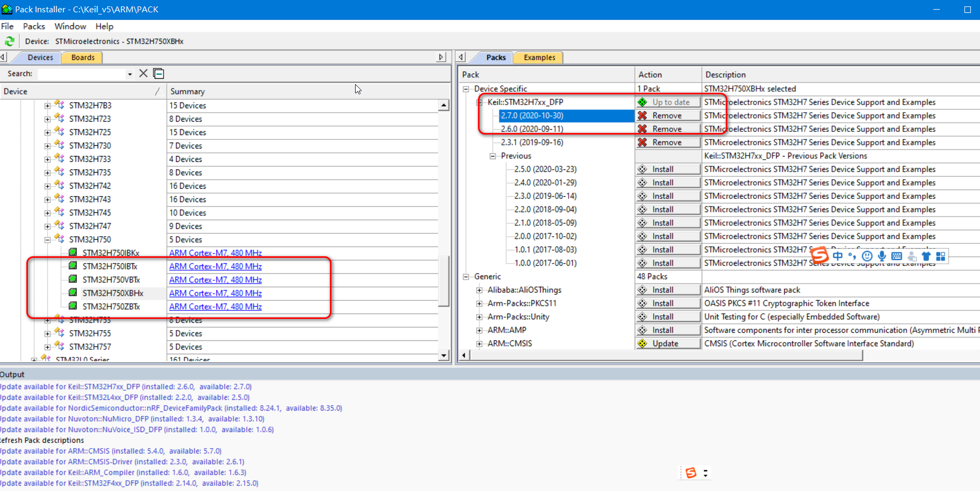980x491 pixels.
Task: Click the left-arrow hide icon of Packs pane
Action: pos(461,57)
